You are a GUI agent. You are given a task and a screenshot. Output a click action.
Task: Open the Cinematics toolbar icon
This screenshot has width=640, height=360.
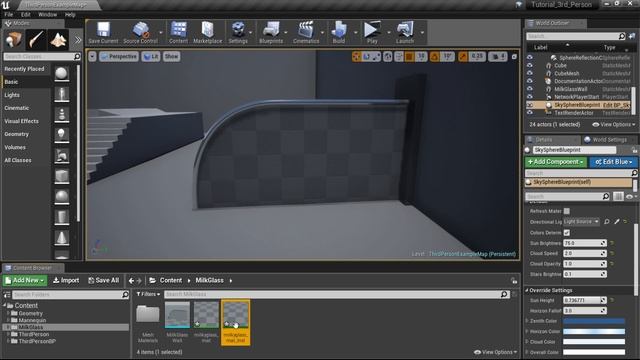pyautogui.click(x=306, y=32)
